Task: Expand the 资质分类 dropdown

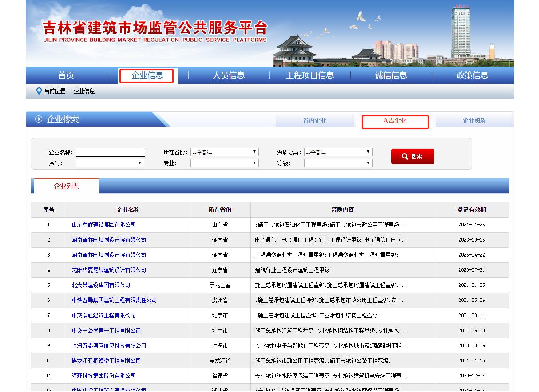Action: (x=338, y=152)
